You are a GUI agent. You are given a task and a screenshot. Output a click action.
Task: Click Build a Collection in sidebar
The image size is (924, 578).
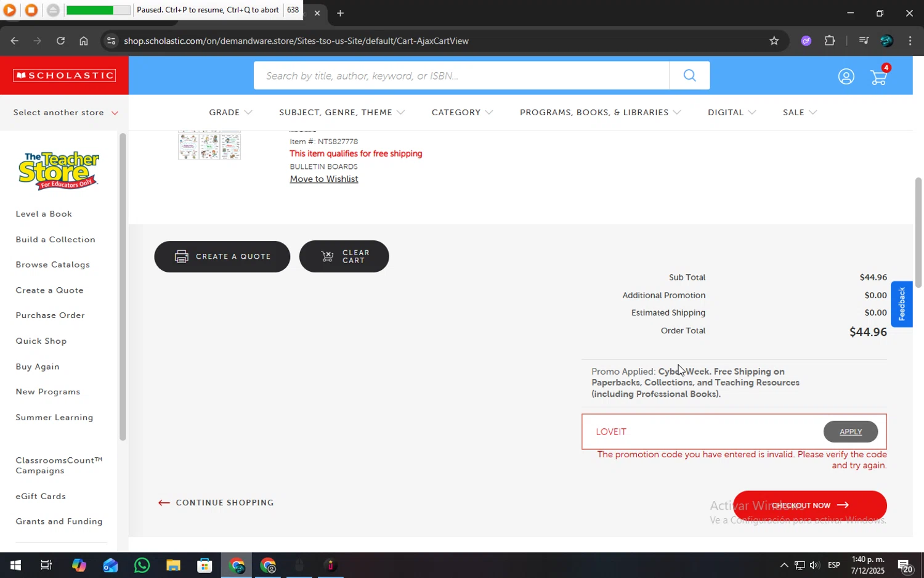55,239
